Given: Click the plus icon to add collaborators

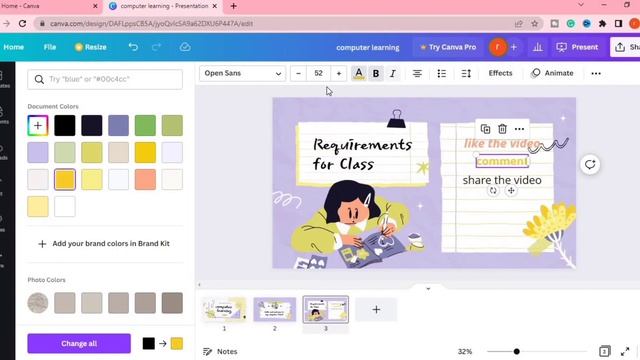Looking at the screenshot, I should (x=514, y=47).
